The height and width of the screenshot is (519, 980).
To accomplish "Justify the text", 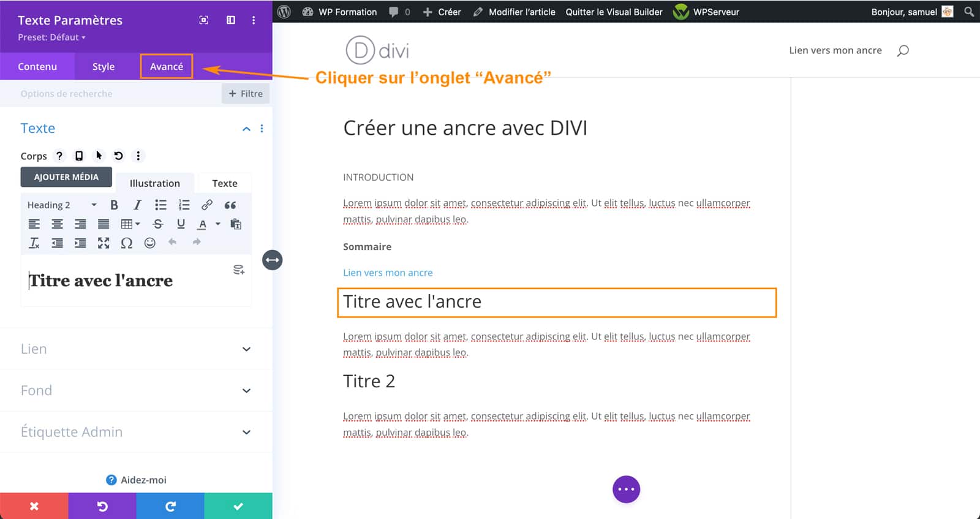I will 104,224.
